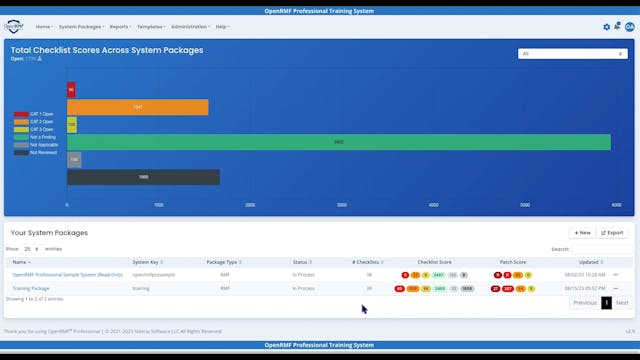Open the Training Package link
This screenshot has width=640, height=360.
click(31, 289)
